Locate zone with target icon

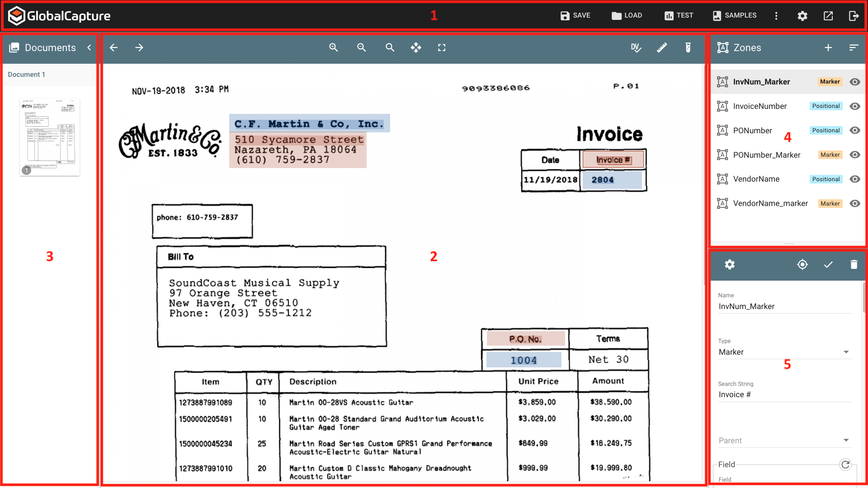(x=802, y=264)
